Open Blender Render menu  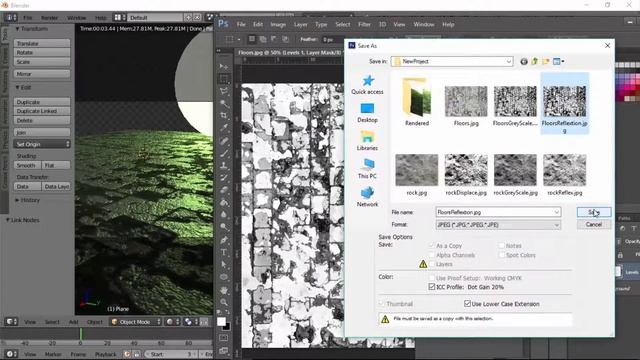tap(49, 18)
